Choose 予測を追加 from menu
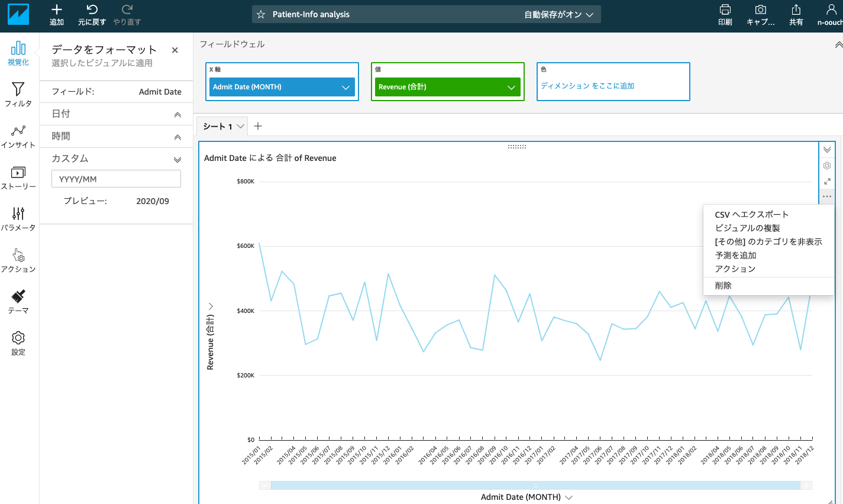This screenshot has width=843, height=504. pos(735,256)
